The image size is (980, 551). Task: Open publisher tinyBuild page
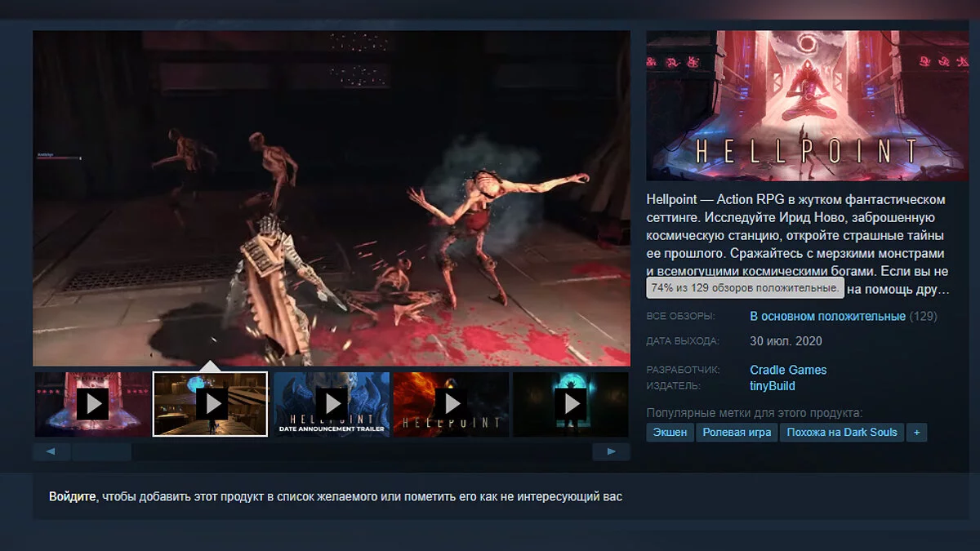[772, 386]
